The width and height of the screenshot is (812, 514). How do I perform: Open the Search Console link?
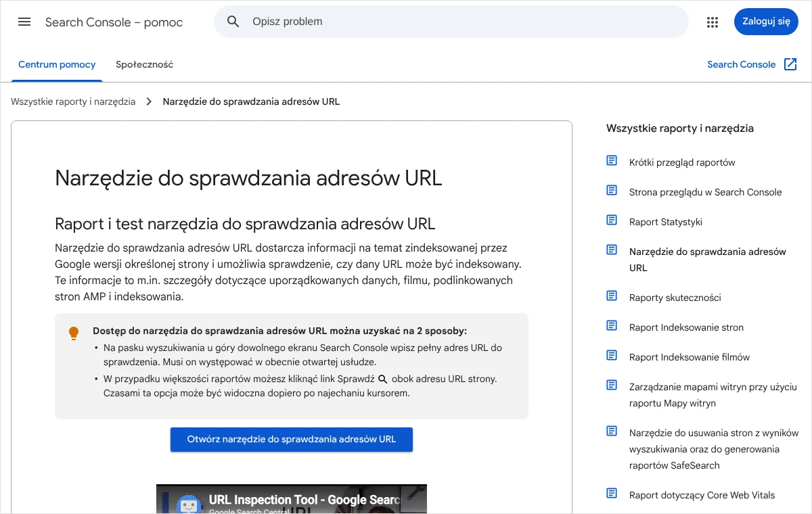[741, 65]
